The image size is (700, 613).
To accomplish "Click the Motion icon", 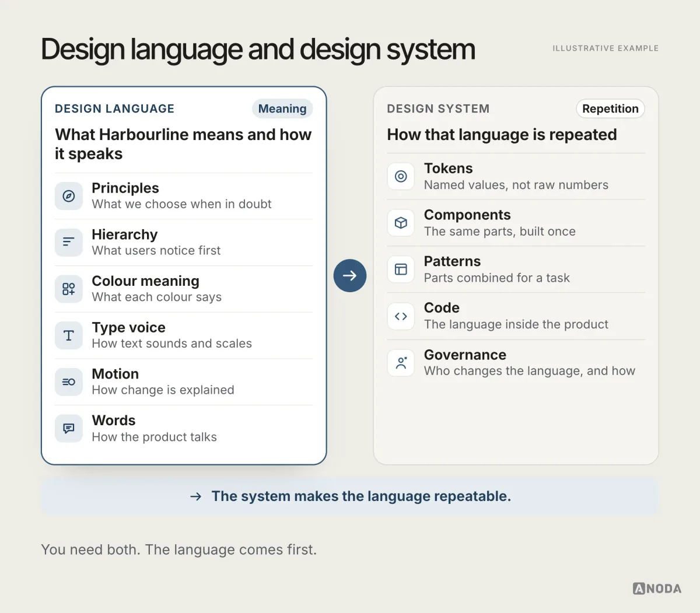I will click(69, 382).
